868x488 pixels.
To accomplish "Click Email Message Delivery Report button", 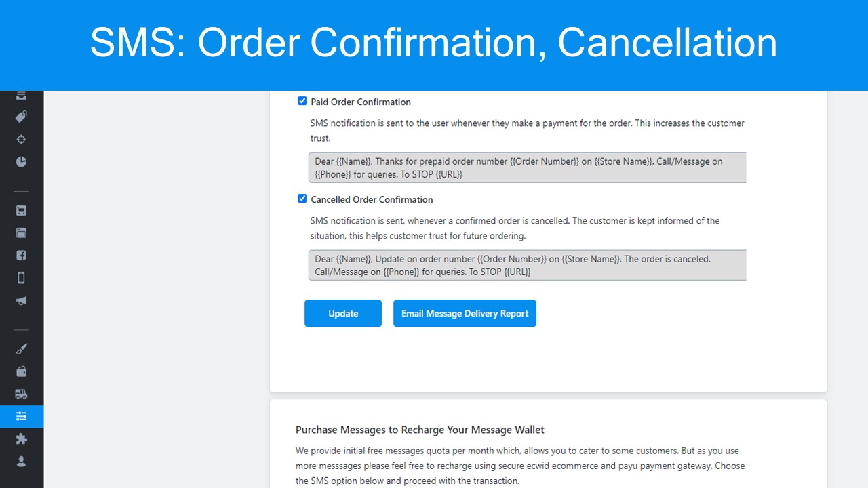I will 465,313.
